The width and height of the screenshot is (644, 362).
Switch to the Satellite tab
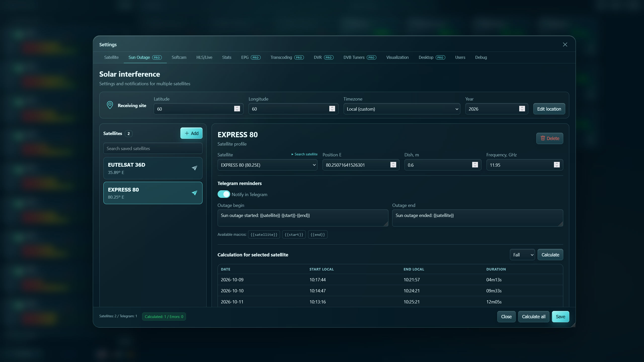[x=111, y=57]
